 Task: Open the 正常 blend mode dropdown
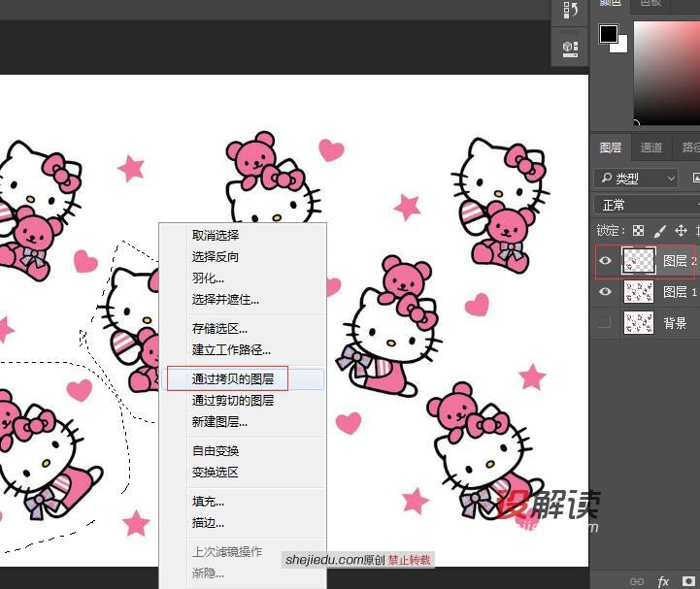tap(647, 206)
